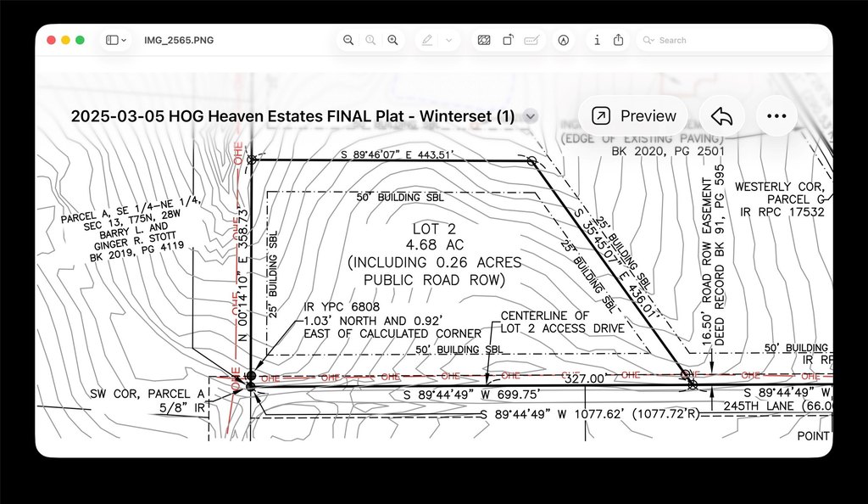Open the search options magnifier dropdown
The image size is (868, 504).
[x=648, y=40]
